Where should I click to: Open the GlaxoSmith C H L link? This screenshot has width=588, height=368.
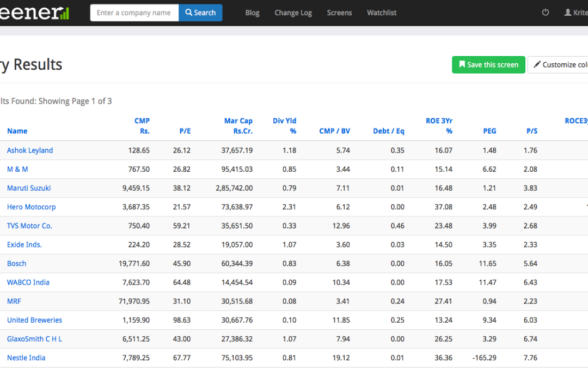34,339
